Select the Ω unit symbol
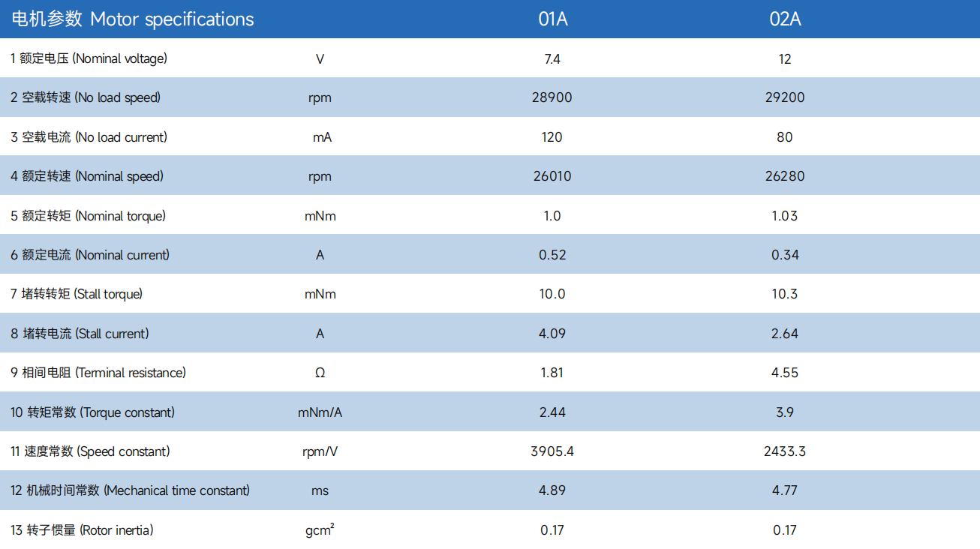 tap(320, 373)
